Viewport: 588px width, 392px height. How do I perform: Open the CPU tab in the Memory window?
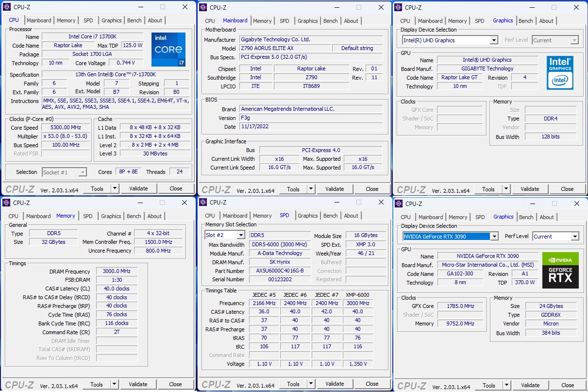[x=14, y=216]
